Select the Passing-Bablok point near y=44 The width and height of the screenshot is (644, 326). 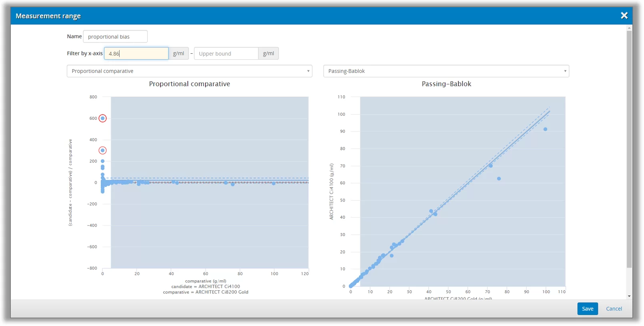pyautogui.click(x=431, y=211)
